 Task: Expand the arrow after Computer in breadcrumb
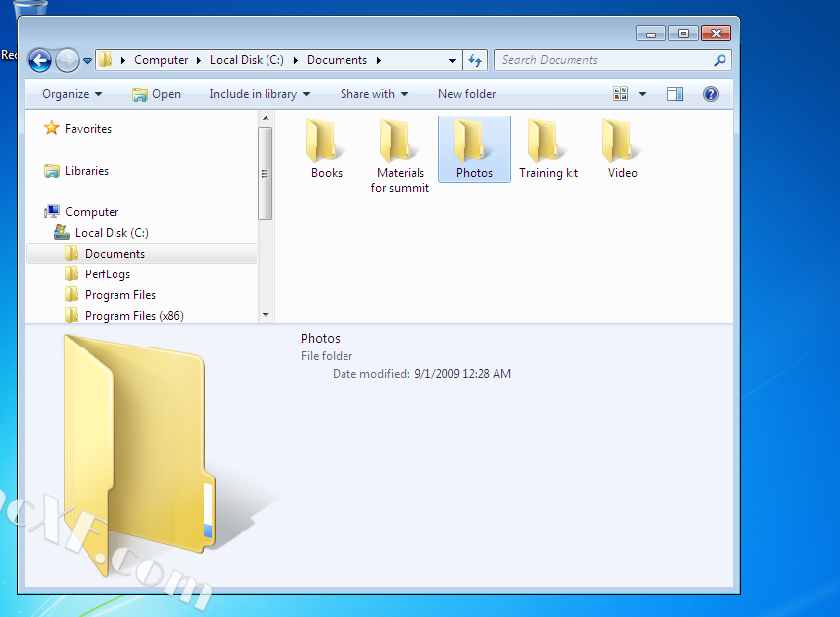pyautogui.click(x=198, y=60)
